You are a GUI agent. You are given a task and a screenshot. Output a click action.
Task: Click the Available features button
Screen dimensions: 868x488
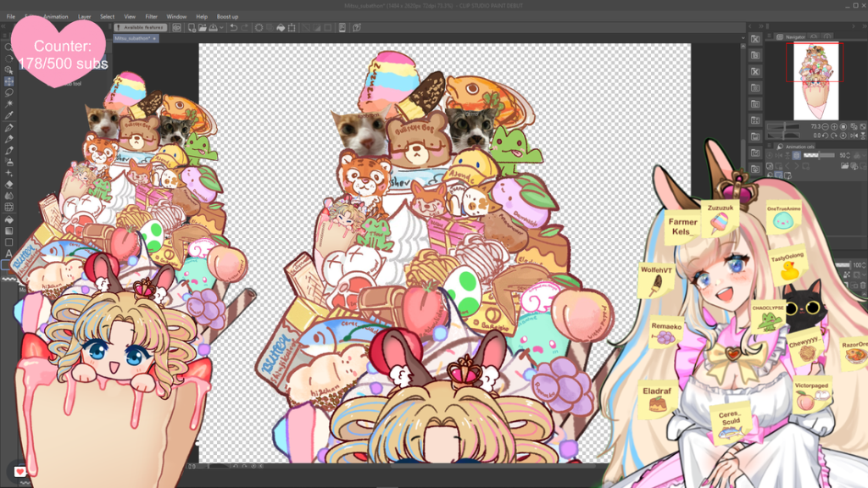click(x=141, y=27)
